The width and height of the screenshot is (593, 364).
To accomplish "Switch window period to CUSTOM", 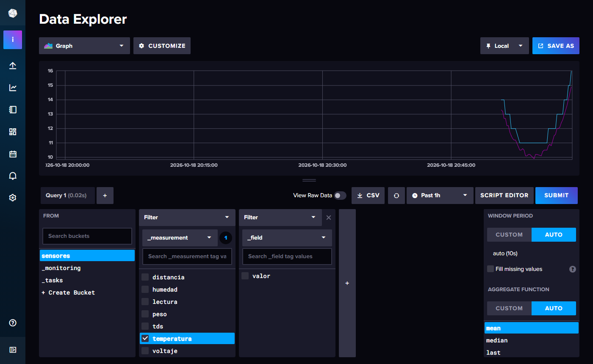I will pyautogui.click(x=509, y=234).
